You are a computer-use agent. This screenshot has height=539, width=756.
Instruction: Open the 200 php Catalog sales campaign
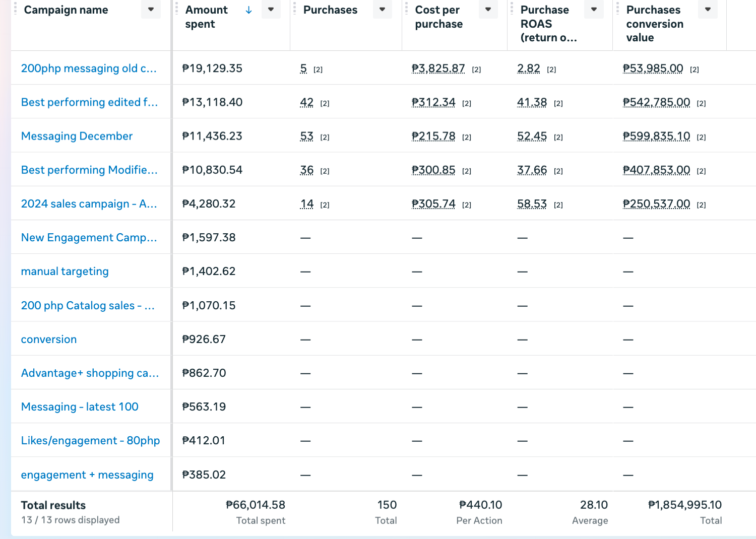(88, 305)
